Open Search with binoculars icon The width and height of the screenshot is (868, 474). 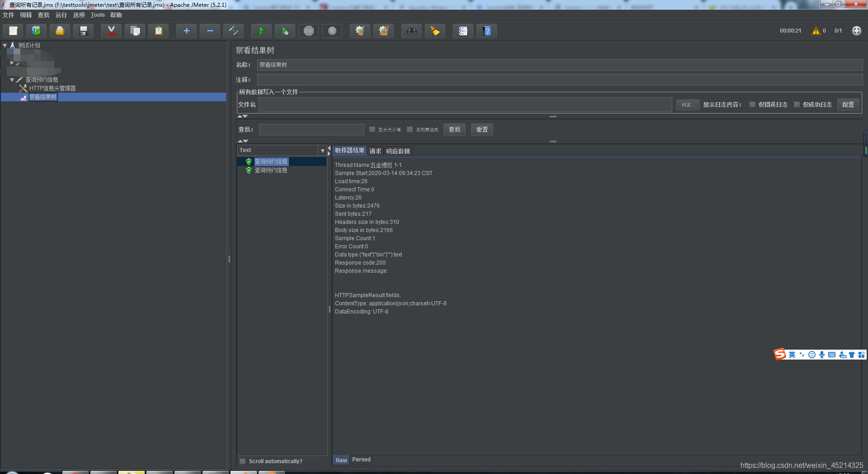click(411, 31)
